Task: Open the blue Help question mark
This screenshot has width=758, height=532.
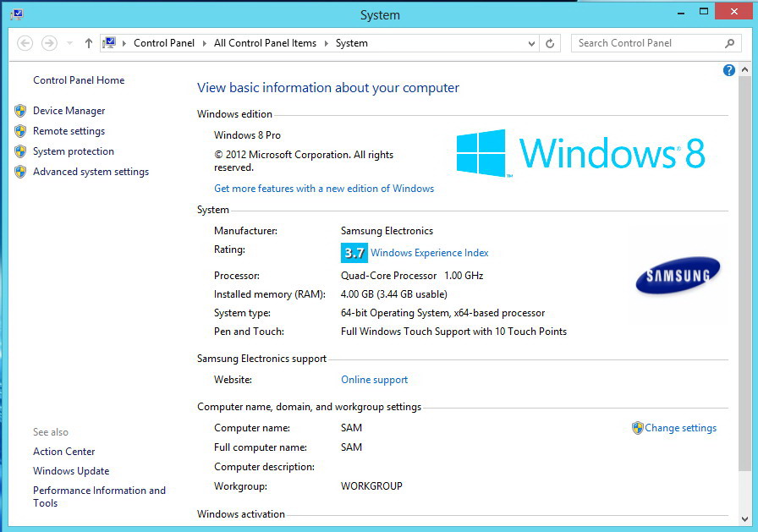Action: [729, 70]
